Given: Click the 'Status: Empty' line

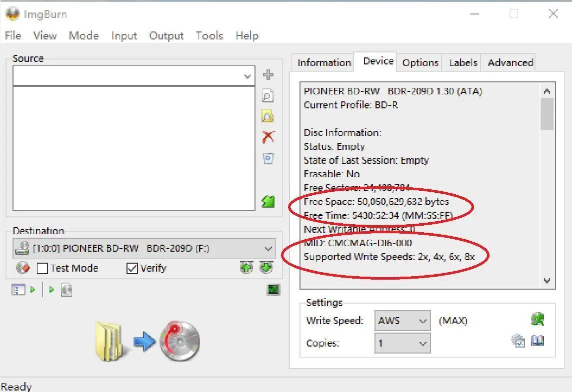Looking at the screenshot, I should pos(334,146).
